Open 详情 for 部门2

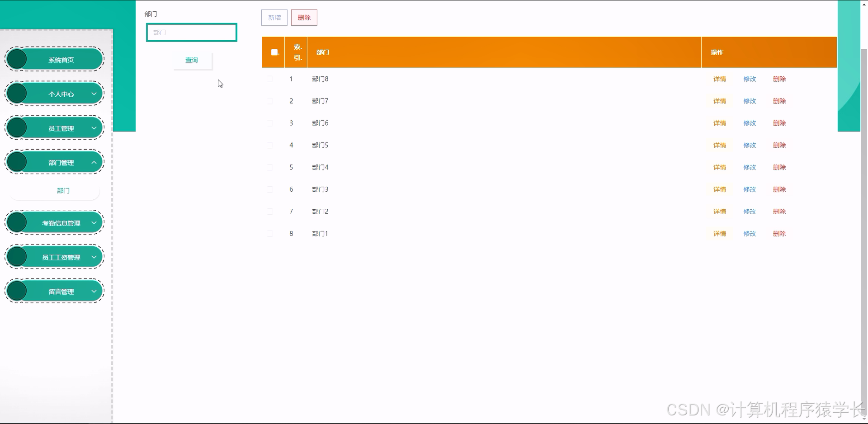720,212
